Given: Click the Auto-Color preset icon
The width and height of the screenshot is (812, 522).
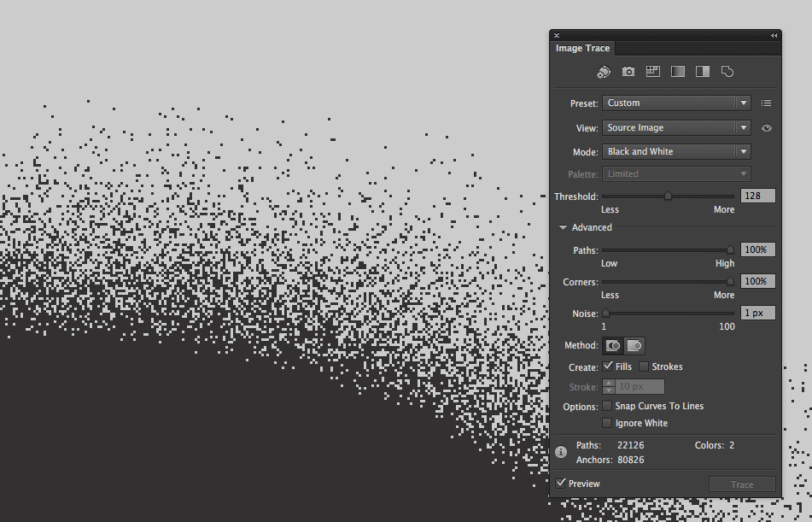Looking at the screenshot, I should click(604, 72).
